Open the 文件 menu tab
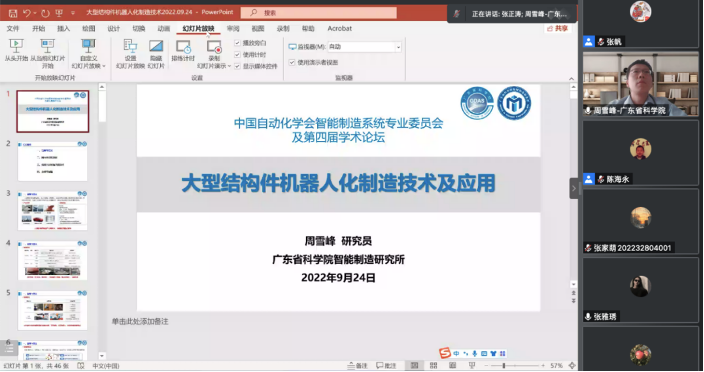704x372 pixels. 13,28
